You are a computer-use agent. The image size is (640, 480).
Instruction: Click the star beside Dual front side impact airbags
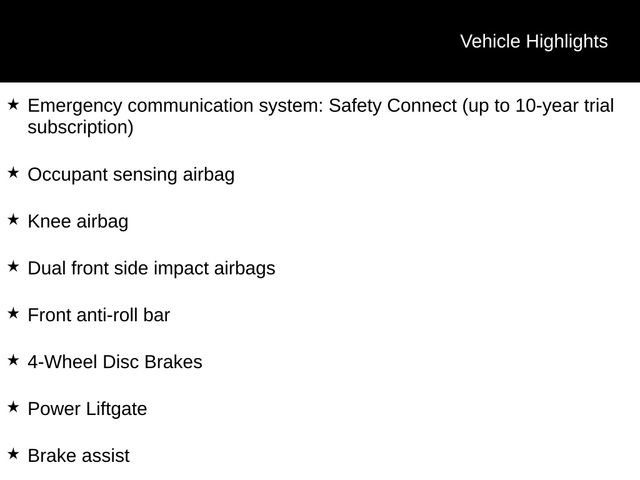(x=13, y=266)
